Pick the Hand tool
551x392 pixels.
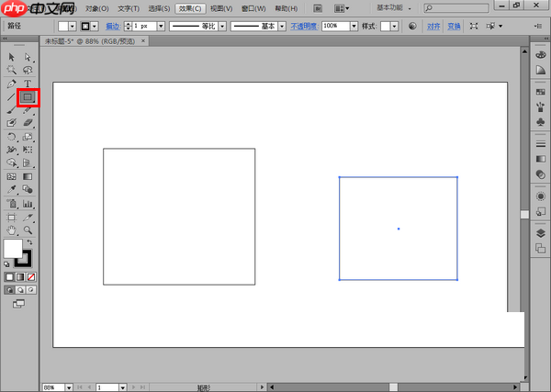[x=11, y=229]
